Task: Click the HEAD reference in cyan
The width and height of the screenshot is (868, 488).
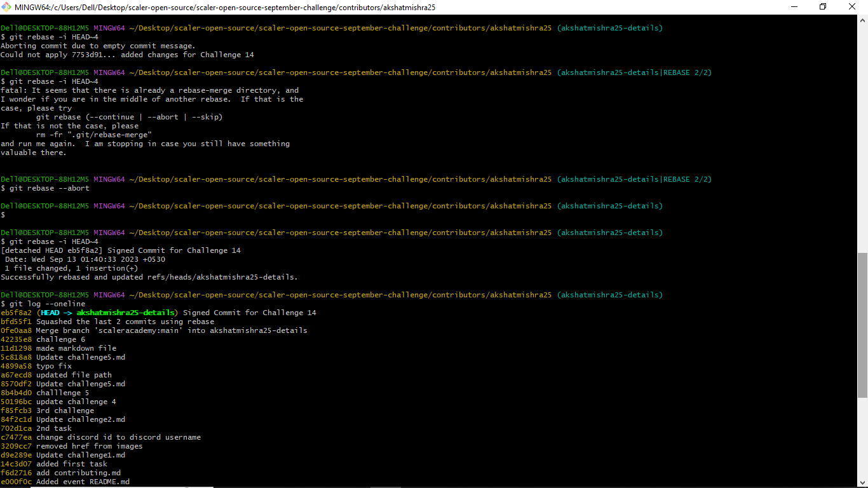Action: point(51,312)
